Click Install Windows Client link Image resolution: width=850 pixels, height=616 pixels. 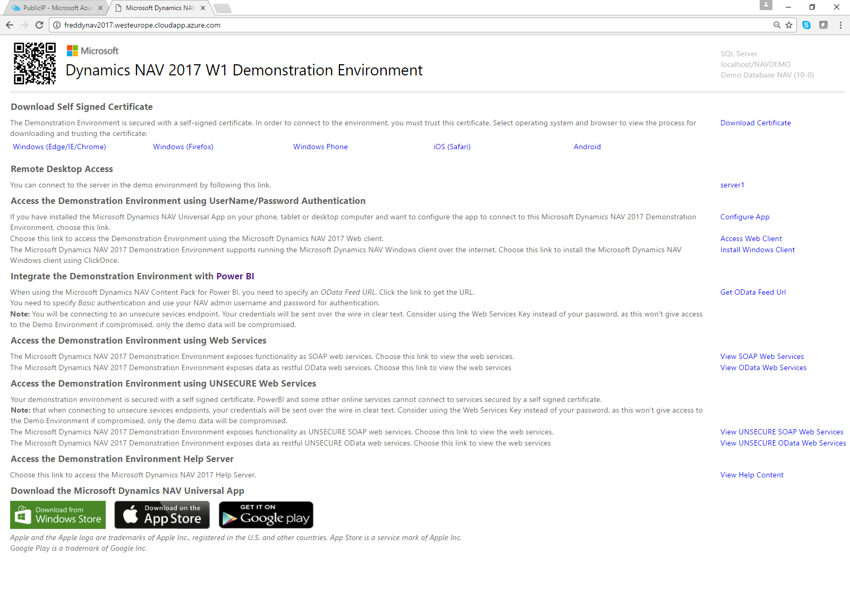point(757,250)
